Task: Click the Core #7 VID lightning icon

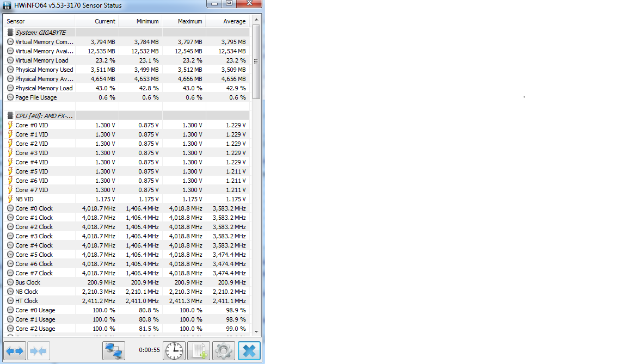Action: (x=10, y=189)
